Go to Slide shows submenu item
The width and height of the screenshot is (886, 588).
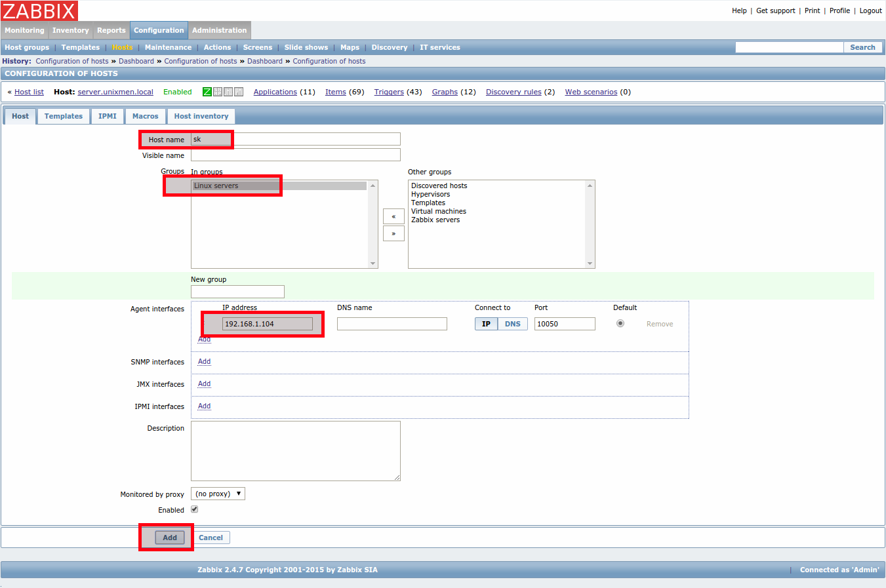pyautogui.click(x=306, y=47)
